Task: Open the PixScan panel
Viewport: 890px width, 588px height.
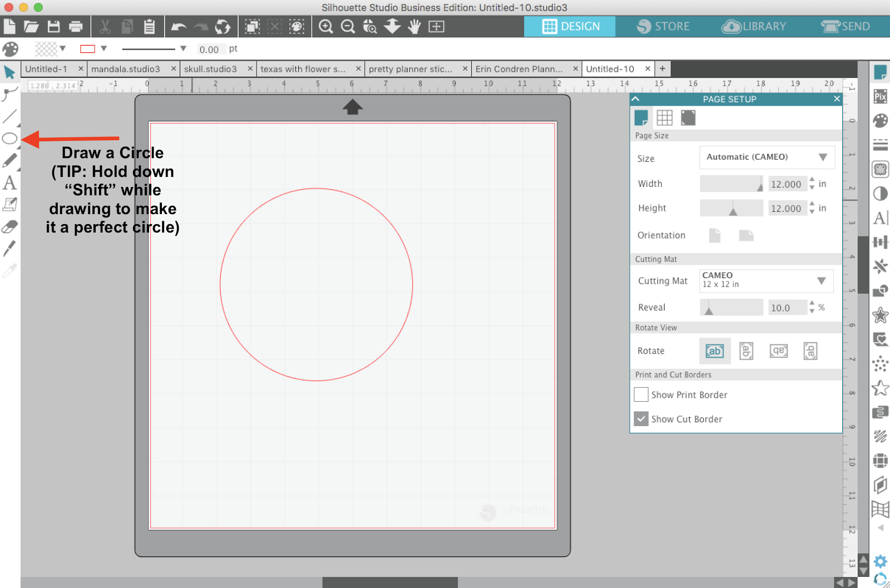Action: 880,96
